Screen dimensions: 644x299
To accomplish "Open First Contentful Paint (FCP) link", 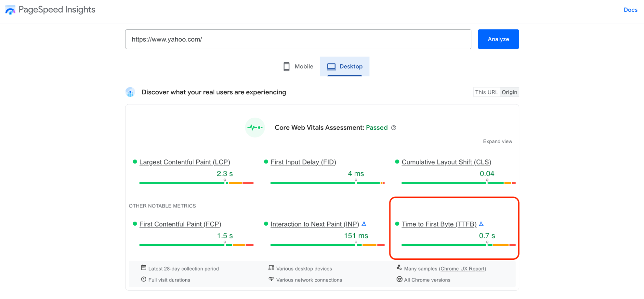I will click(x=180, y=224).
